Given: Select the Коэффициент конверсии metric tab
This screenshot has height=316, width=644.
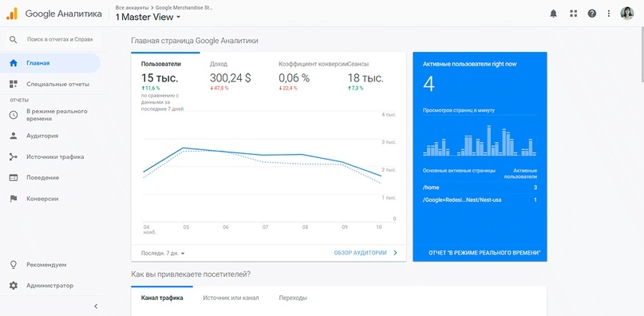Looking at the screenshot, I should click(x=302, y=77).
